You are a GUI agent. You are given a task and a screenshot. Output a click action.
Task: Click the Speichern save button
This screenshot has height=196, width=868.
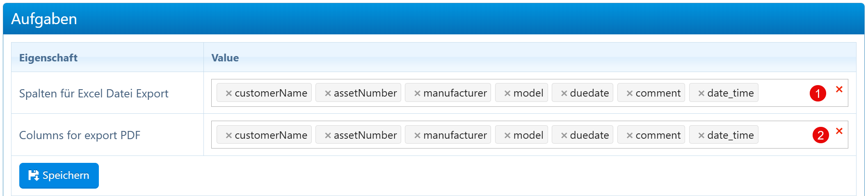click(59, 176)
